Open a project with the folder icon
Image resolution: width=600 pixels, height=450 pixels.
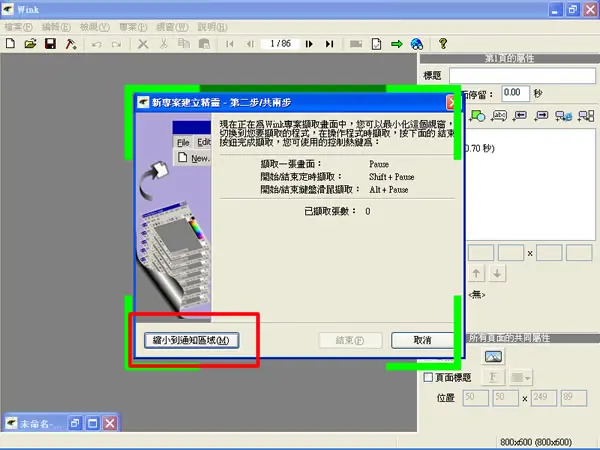point(30,44)
